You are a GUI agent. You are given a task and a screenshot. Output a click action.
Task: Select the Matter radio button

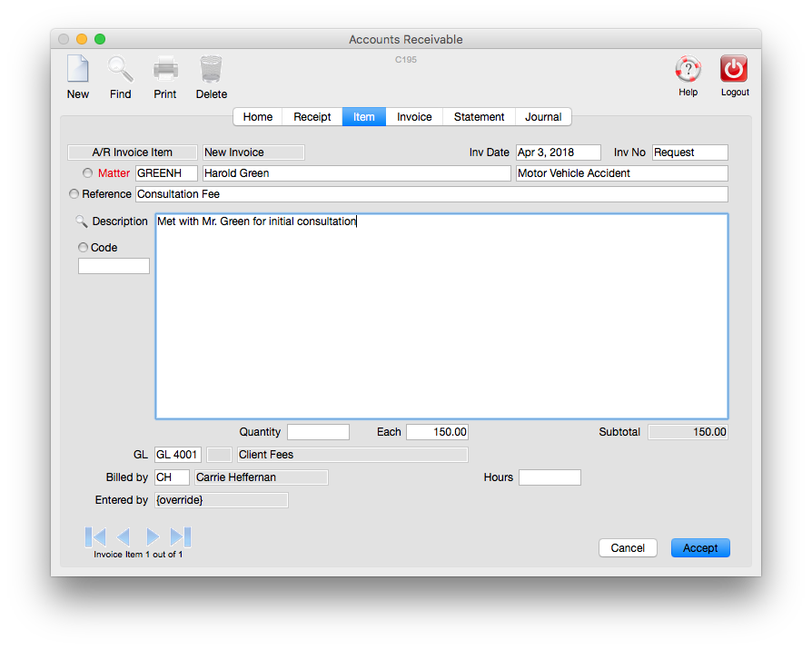[88, 173]
